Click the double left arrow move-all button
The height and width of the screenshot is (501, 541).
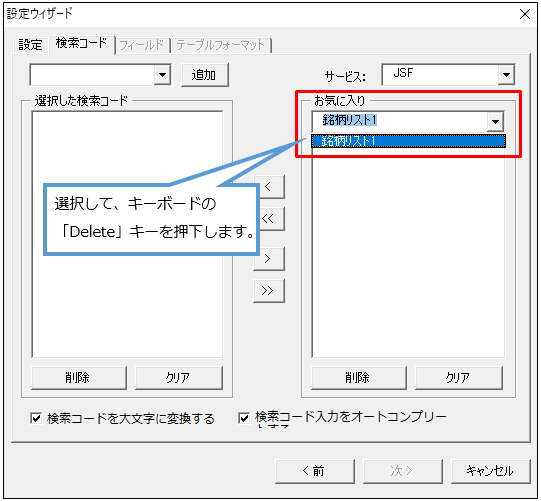tap(272, 218)
